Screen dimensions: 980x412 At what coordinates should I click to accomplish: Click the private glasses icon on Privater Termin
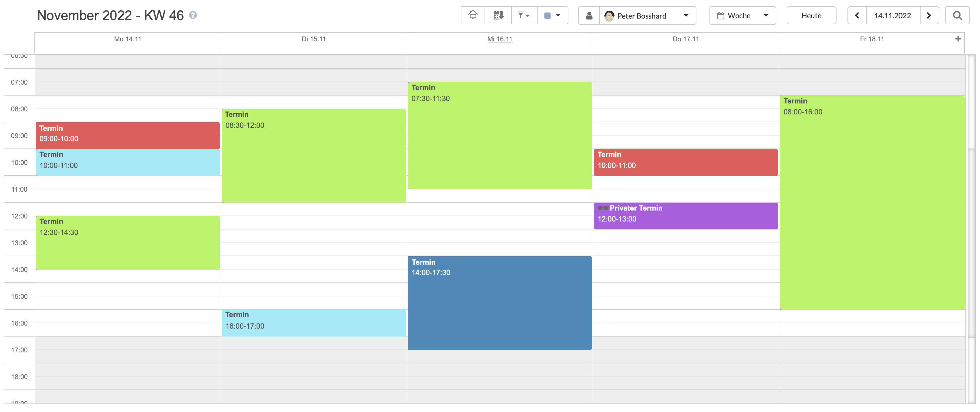(602, 208)
